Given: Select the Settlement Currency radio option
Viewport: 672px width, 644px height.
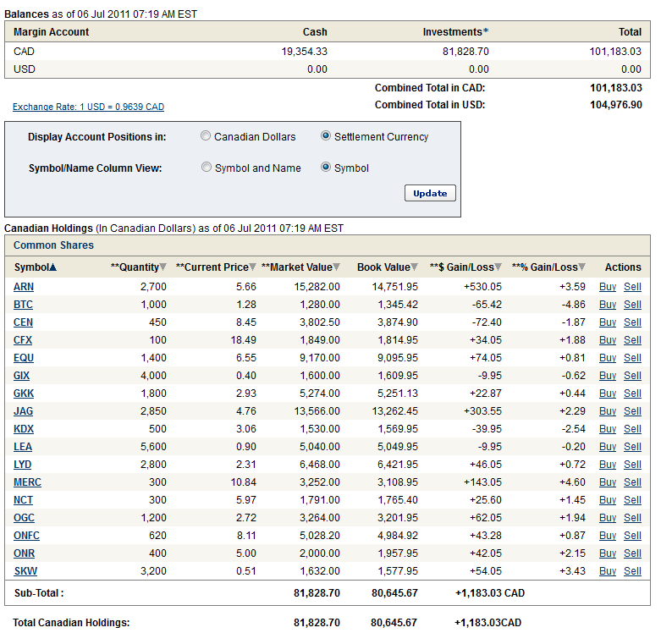Looking at the screenshot, I should [326, 136].
